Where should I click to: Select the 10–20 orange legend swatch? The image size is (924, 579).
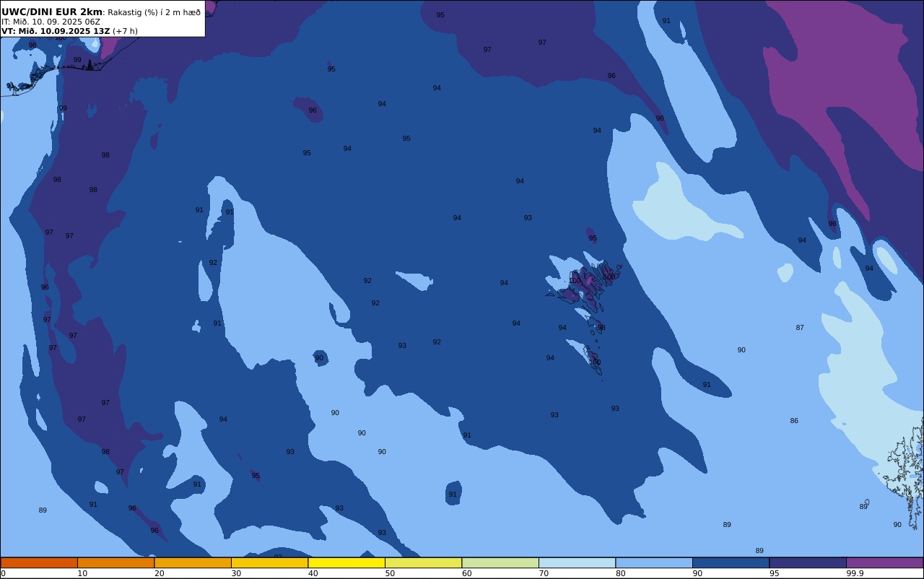tap(116, 562)
